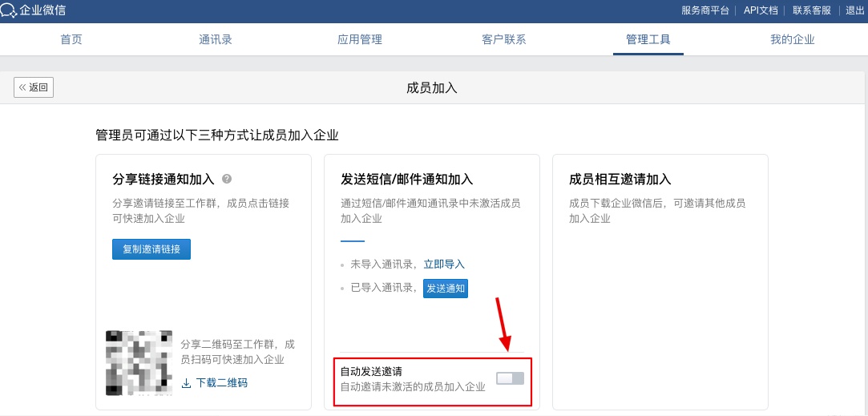Click the QR code image

(x=139, y=363)
